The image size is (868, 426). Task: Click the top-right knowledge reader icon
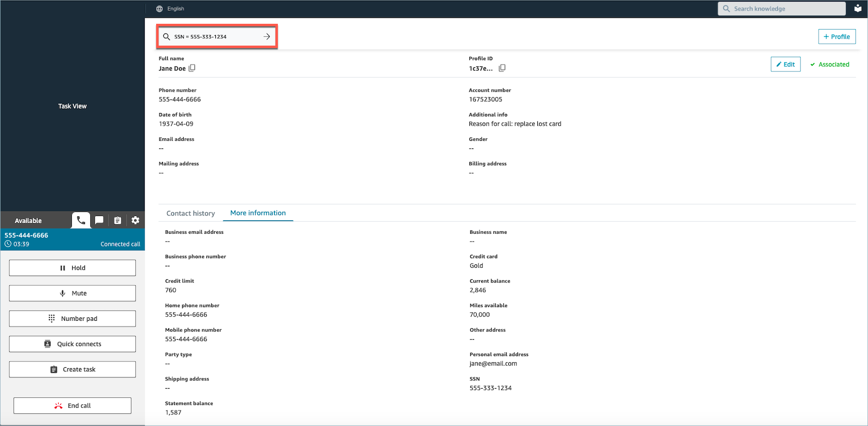coord(858,9)
